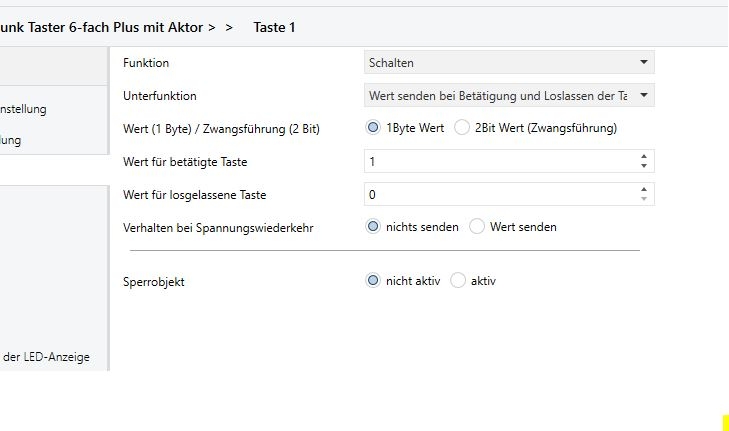The height and width of the screenshot is (431, 729).
Task: Expand the Unterfunktion dropdown list
Action: tap(509, 96)
